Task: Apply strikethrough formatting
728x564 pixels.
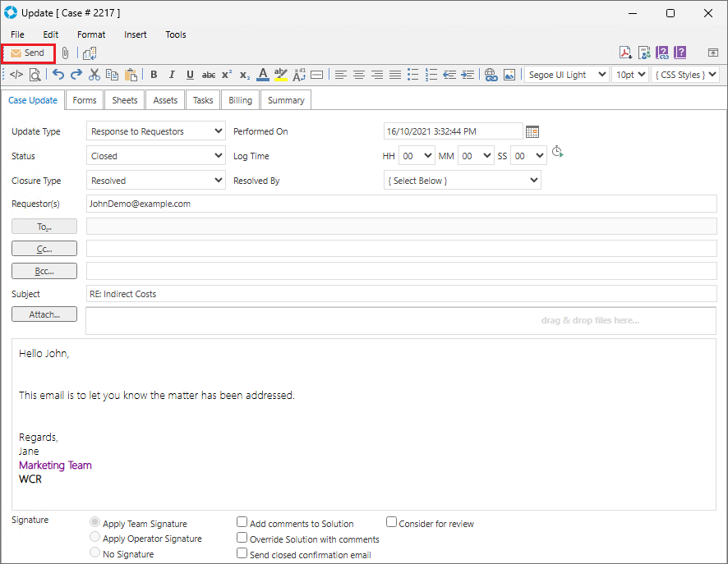Action: tap(209, 75)
